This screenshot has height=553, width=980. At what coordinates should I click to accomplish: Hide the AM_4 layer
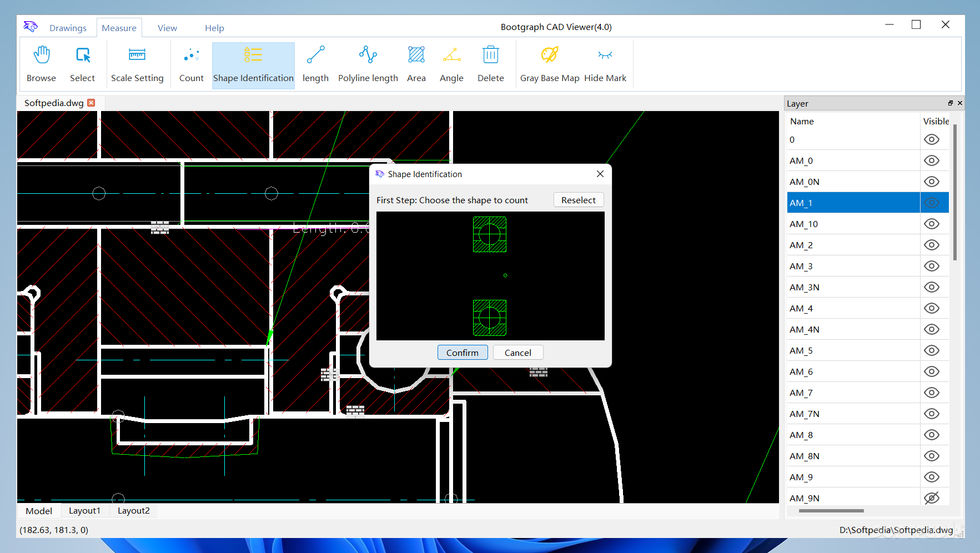tap(932, 308)
